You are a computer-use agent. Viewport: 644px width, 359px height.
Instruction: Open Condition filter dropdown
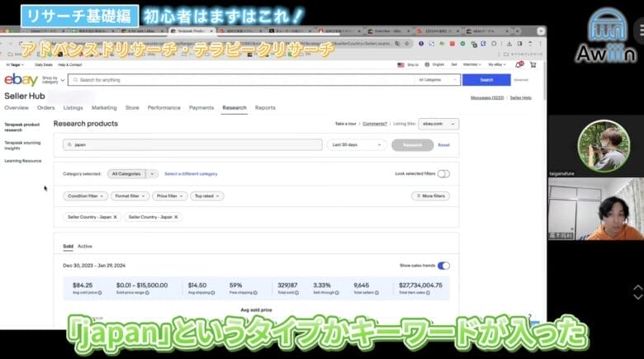[85, 196]
